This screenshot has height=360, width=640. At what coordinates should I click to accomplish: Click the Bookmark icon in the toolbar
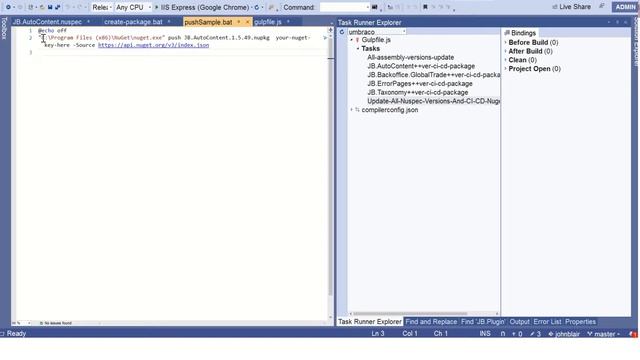[x=425, y=7]
